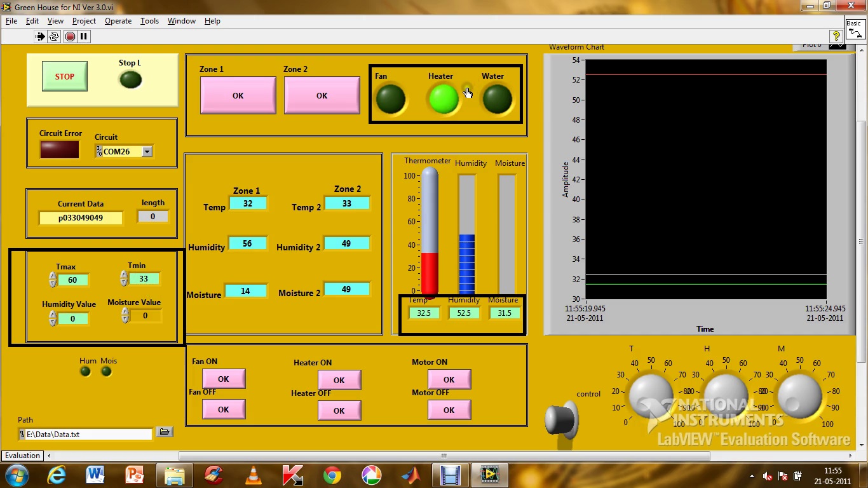Click the Motor OFF OK button
The image size is (868, 488).
pos(449,410)
